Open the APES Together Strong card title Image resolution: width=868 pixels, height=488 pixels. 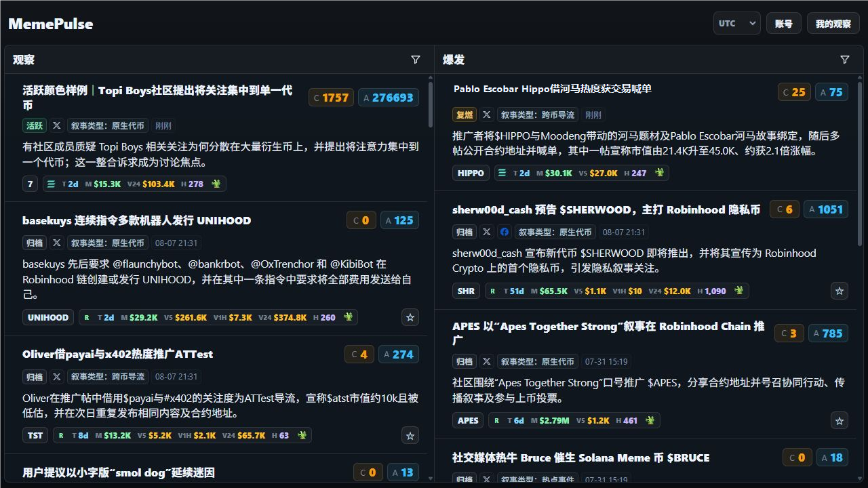click(608, 333)
